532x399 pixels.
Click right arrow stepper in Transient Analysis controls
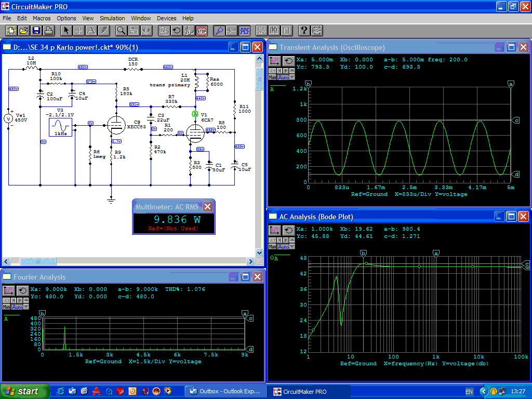click(x=286, y=71)
